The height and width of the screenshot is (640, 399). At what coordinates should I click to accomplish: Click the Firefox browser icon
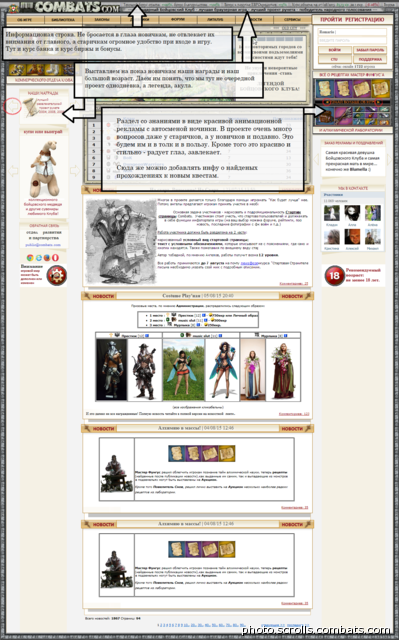47,258
